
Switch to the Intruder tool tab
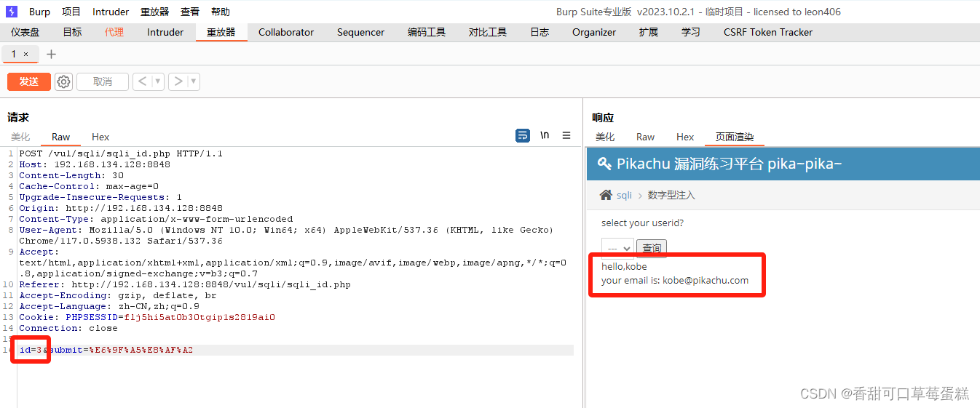coord(165,32)
